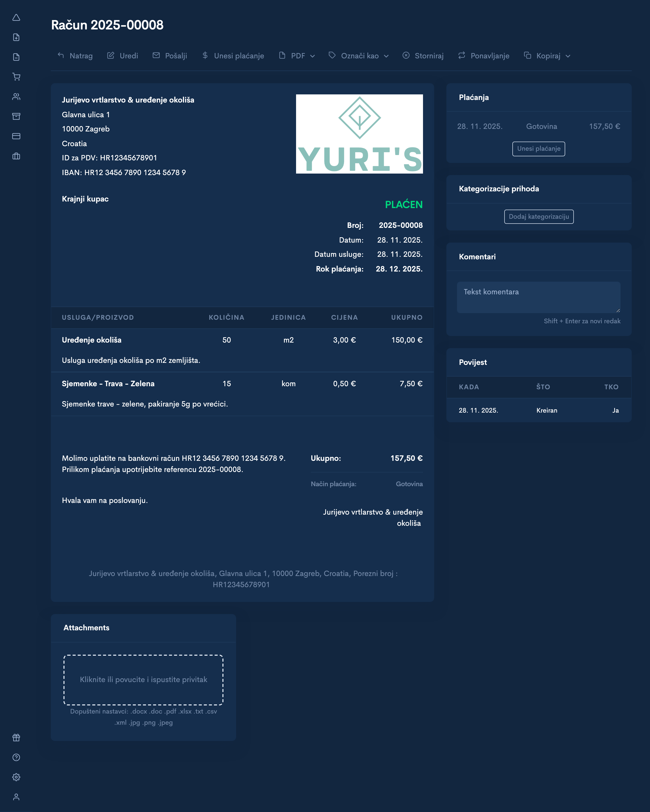Screen dimensions: 650x812
Task: Select the archive box icon in sidebar
Action: [x=16, y=116]
